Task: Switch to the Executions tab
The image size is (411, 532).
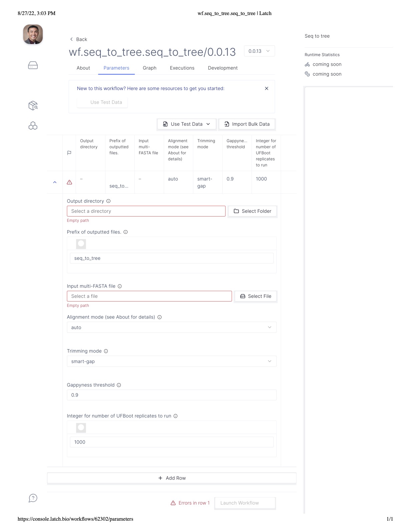Action: point(182,68)
